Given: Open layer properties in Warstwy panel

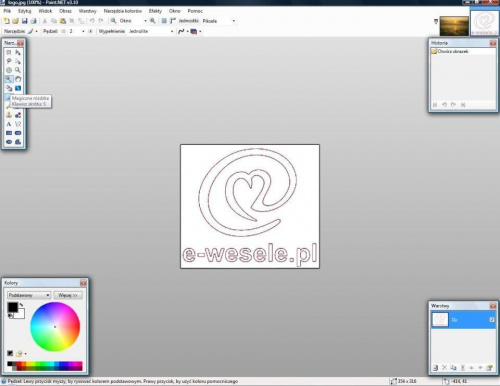Looking at the screenshot, I should [489, 368].
